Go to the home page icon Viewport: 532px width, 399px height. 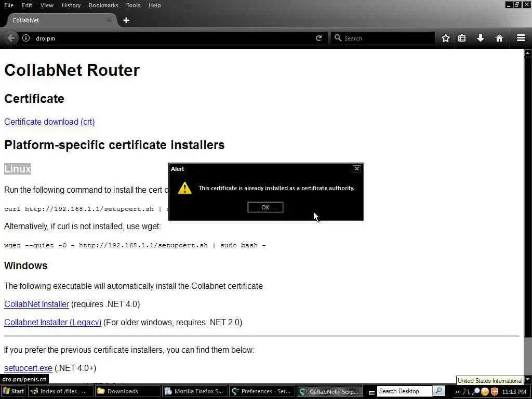499,38
